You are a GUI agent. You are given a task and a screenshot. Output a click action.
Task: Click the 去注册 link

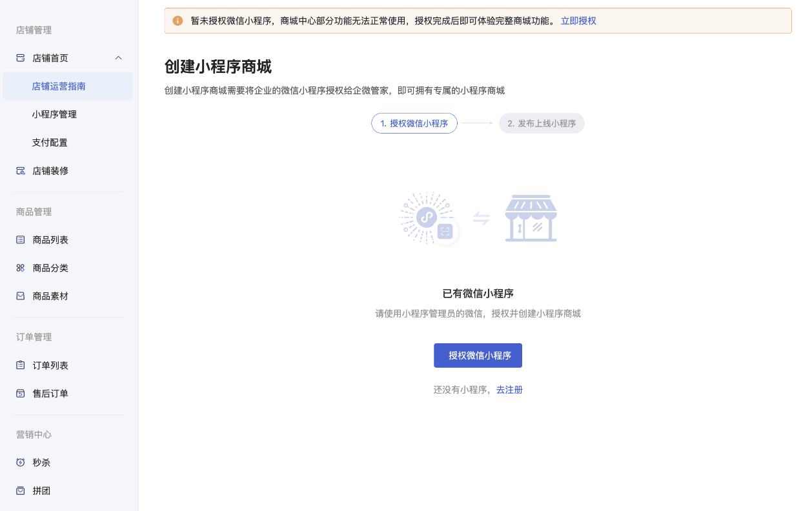(x=509, y=390)
